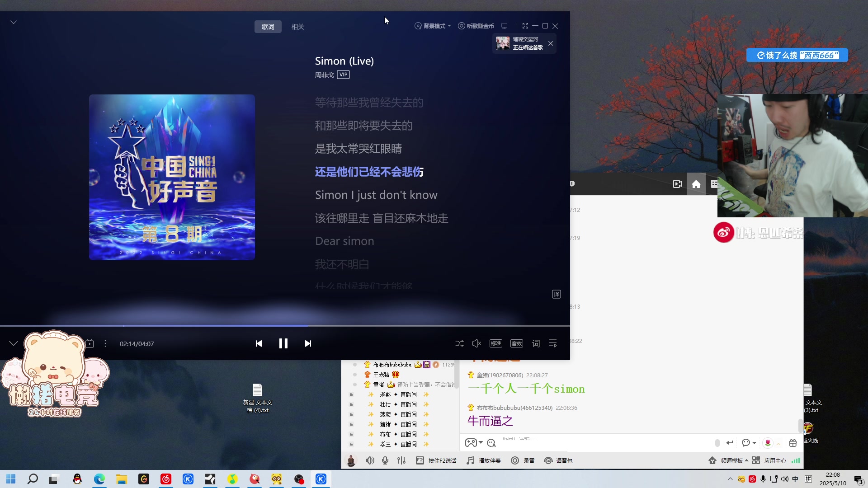The width and height of the screenshot is (868, 488).
Task: Pause the currently playing song
Action: (x=283, y=343)
